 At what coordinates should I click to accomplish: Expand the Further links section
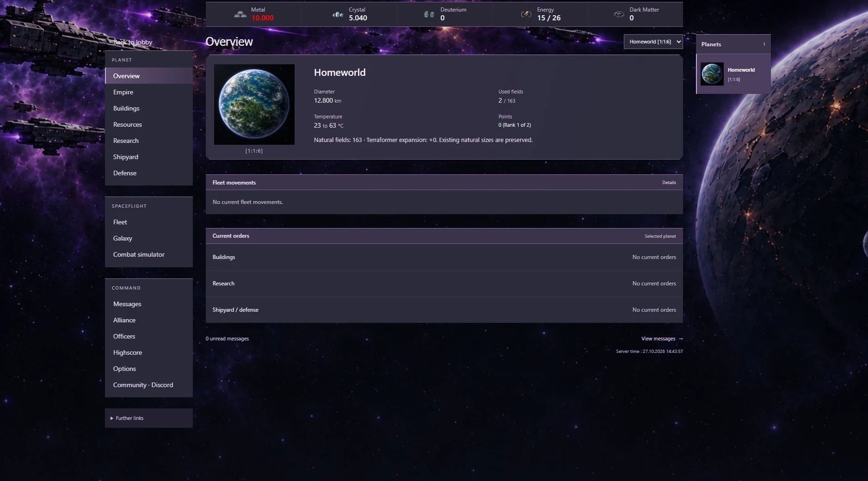[149, 418]
